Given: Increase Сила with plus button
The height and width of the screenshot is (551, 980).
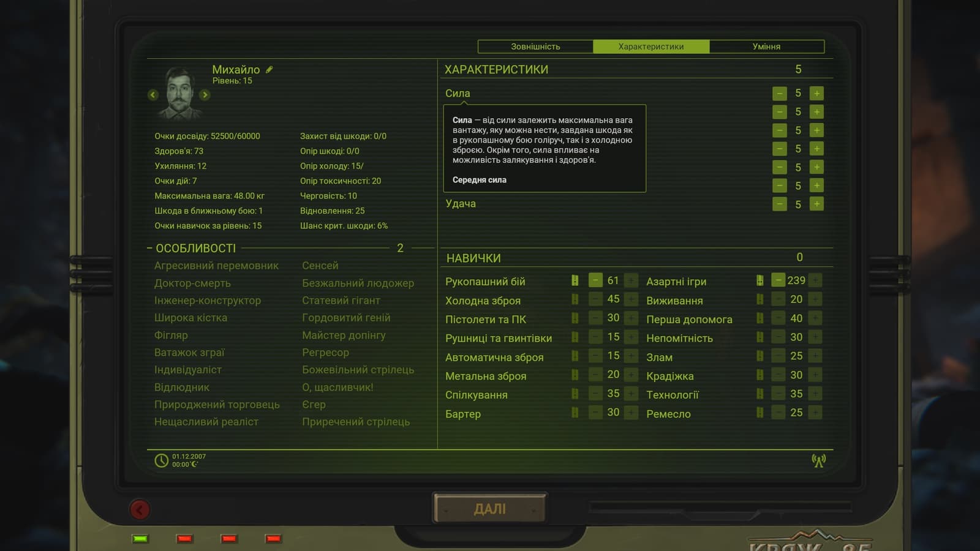Looking at the screenshot, I should [x=816, y=93].
